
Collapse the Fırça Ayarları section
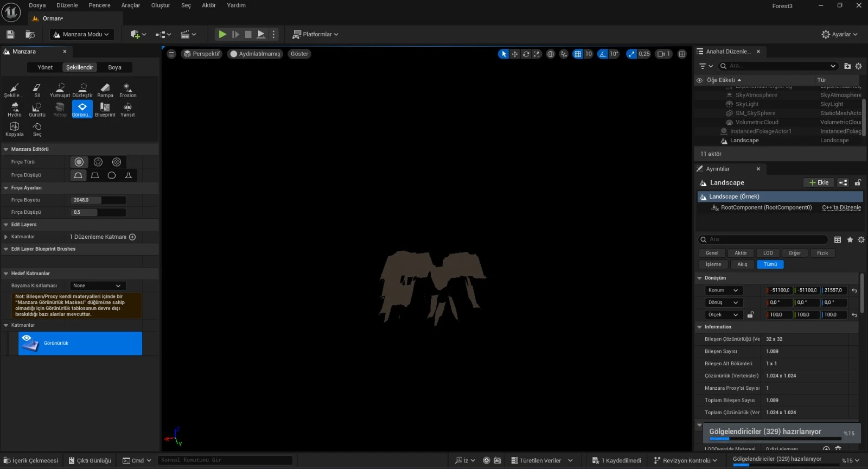pos(6,188)
